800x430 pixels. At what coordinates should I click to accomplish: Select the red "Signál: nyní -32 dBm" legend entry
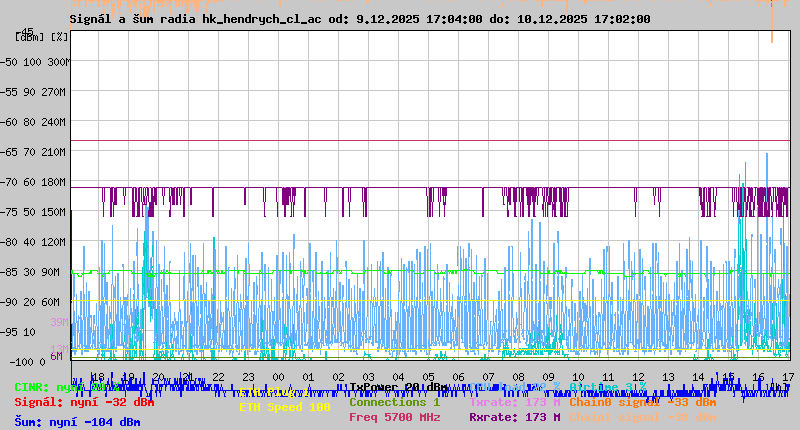[x=84, y=402]
